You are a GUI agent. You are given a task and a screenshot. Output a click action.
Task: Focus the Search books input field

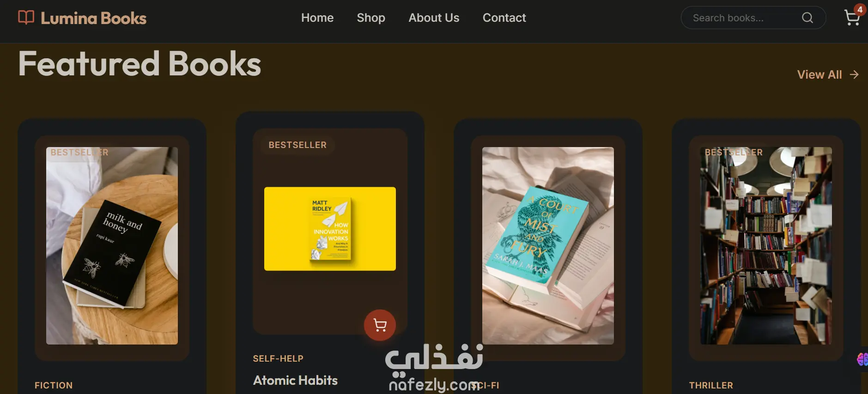744,18
